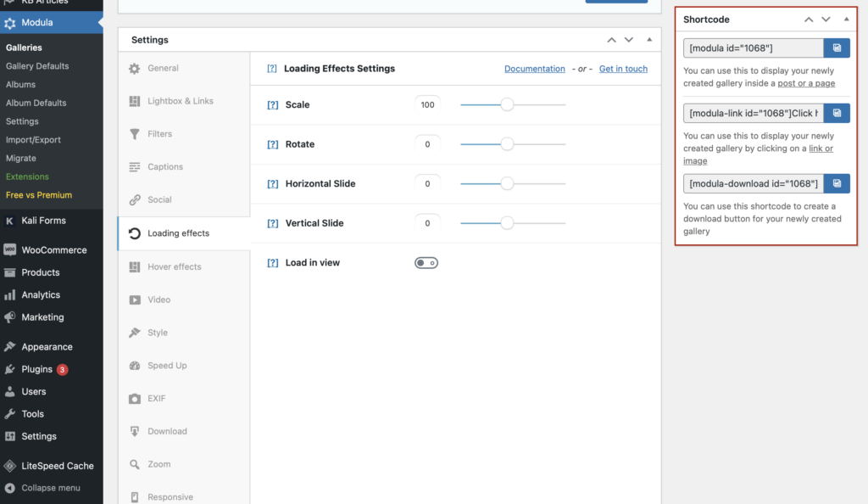Copy the modula id shortcode
Image resolution: width=868 pixels, height=504 pixels.
click(x=837, y=48)
